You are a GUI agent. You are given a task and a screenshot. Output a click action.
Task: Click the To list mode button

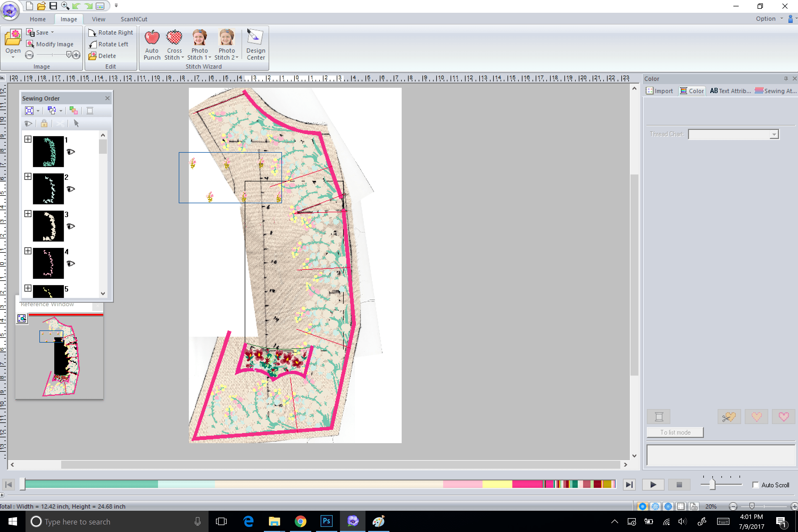(675, 432)
